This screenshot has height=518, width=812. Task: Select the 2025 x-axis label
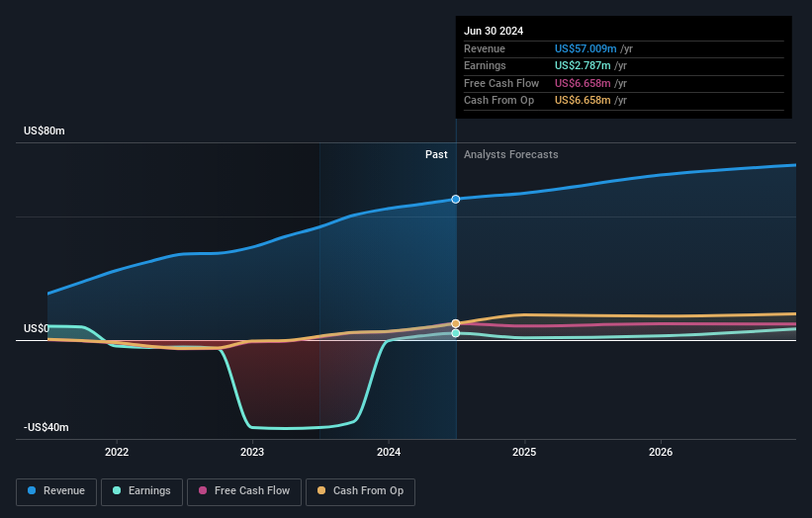point(524,452)
